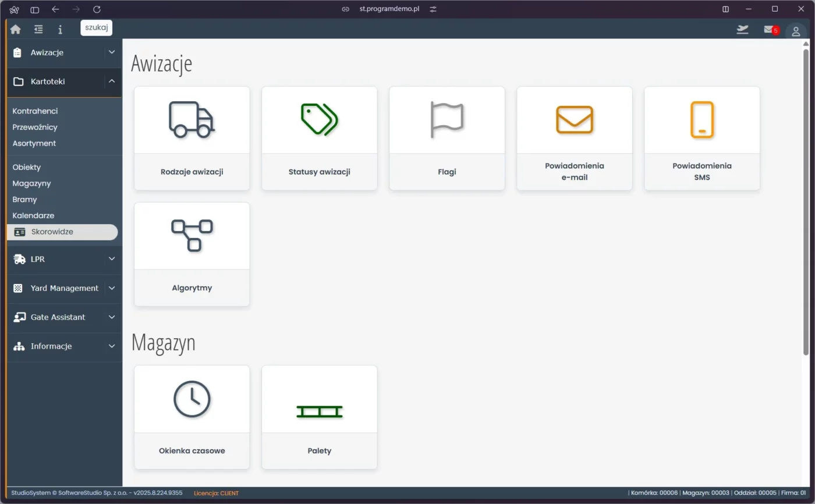Image resolution: width=815 pixels, height=504 pixels.
Task: Open messages via envelope icon with 5 badge
Action: 768,30
